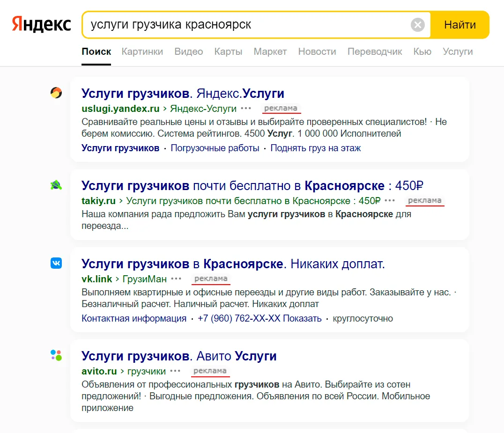Click the Найти search button

460,25
